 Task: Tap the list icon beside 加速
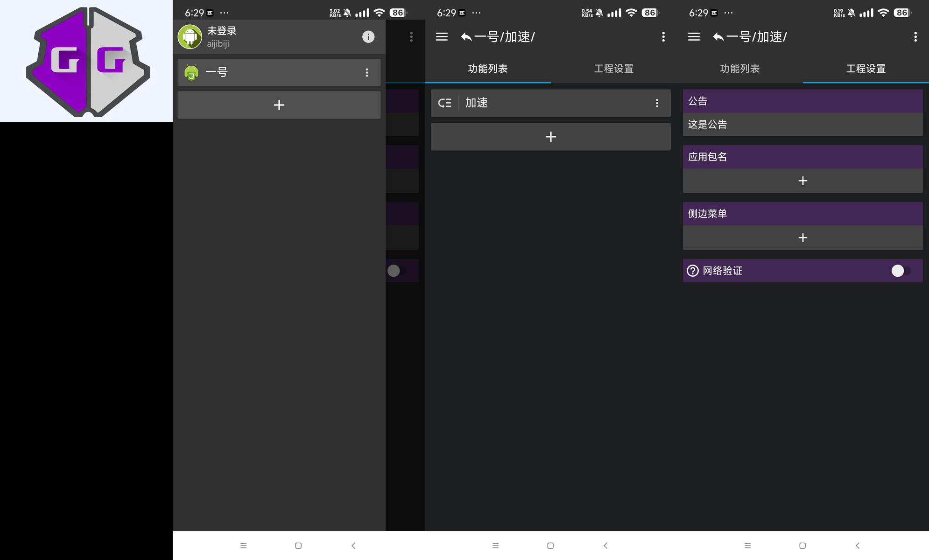(445, 103)
